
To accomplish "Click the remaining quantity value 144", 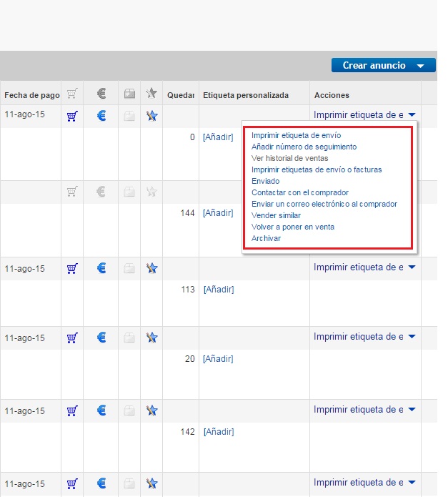I will point(187,212).
